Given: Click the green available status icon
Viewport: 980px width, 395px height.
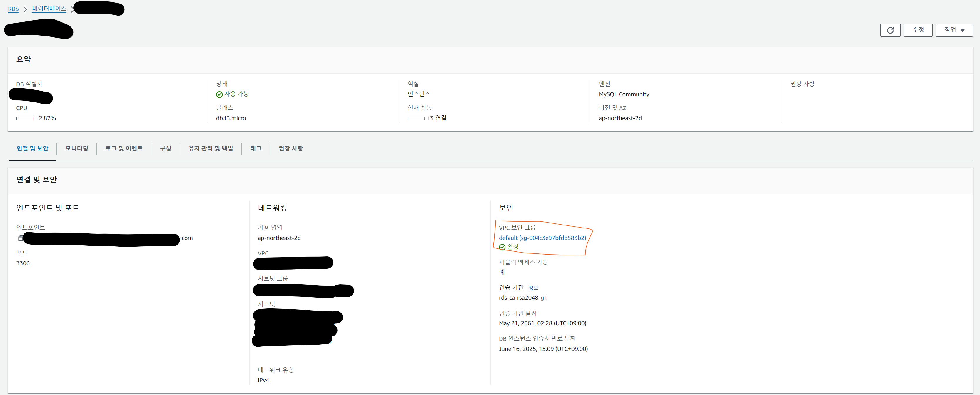Looking at the screenshot, I should [x=219, y=94].
